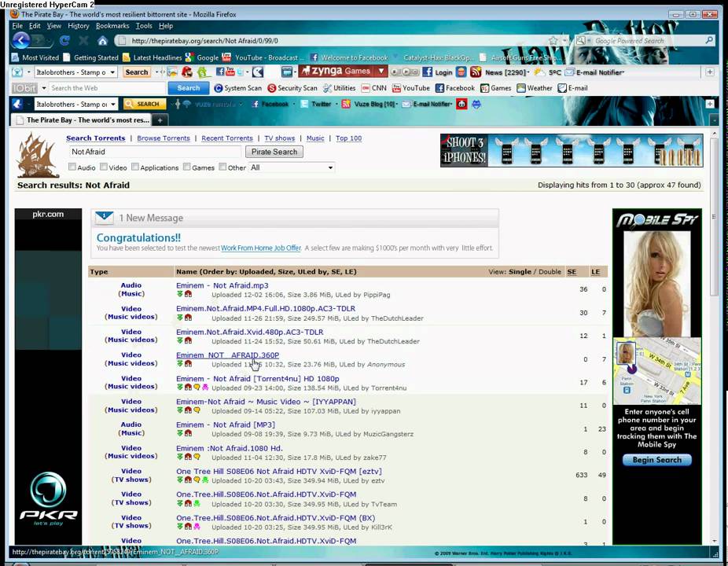Open the Browse Torrents link
This screenshot has height=566, width=728.
[x=164, y=138]
